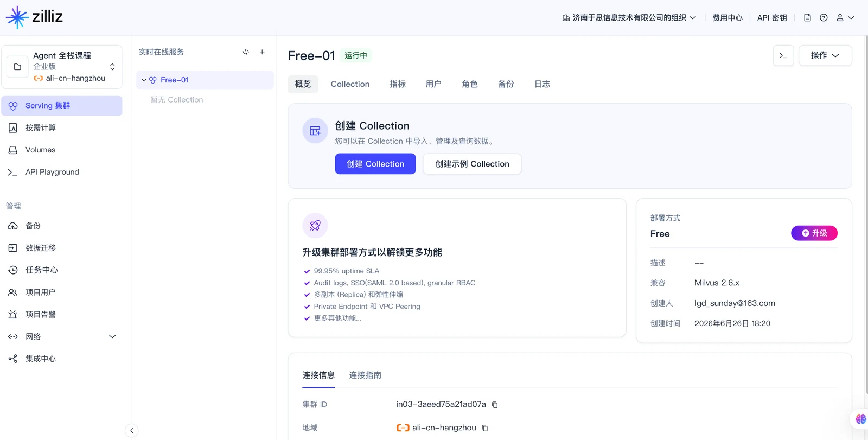Switch to the 日志 tab
The width and height of the screenshot is (868, 440).
542,84
